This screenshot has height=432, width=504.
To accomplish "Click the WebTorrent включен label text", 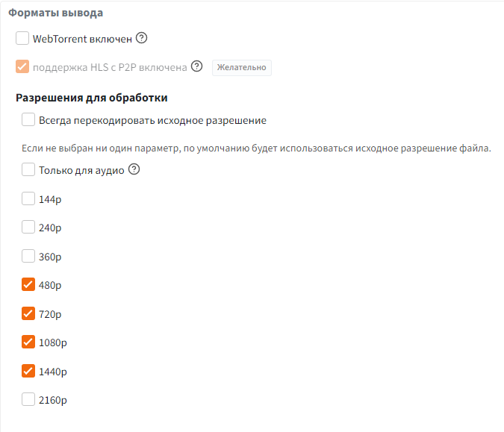I will point(82,38).
